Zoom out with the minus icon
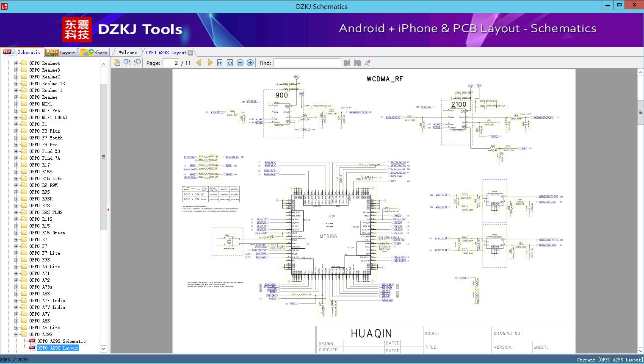The image size is (644, 364). coord(240,63)
